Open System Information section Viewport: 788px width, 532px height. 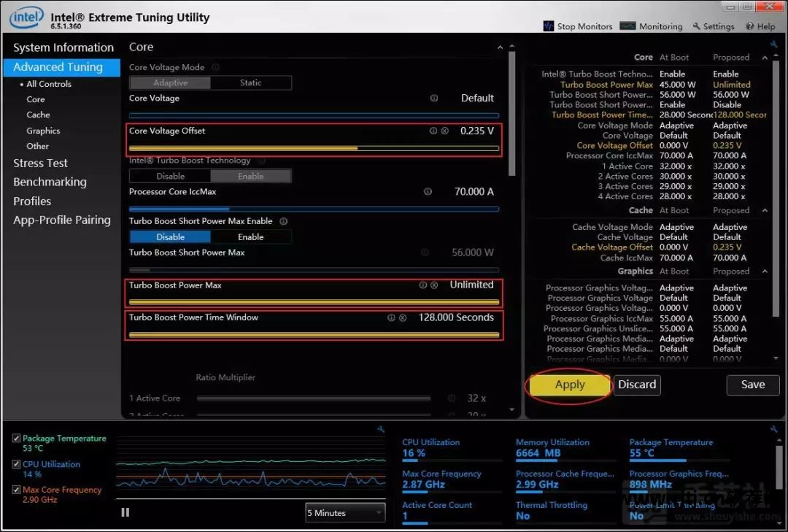click(63, 47)
